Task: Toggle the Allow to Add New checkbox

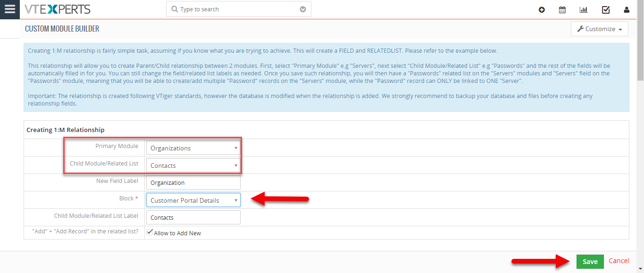Action: 150,232
